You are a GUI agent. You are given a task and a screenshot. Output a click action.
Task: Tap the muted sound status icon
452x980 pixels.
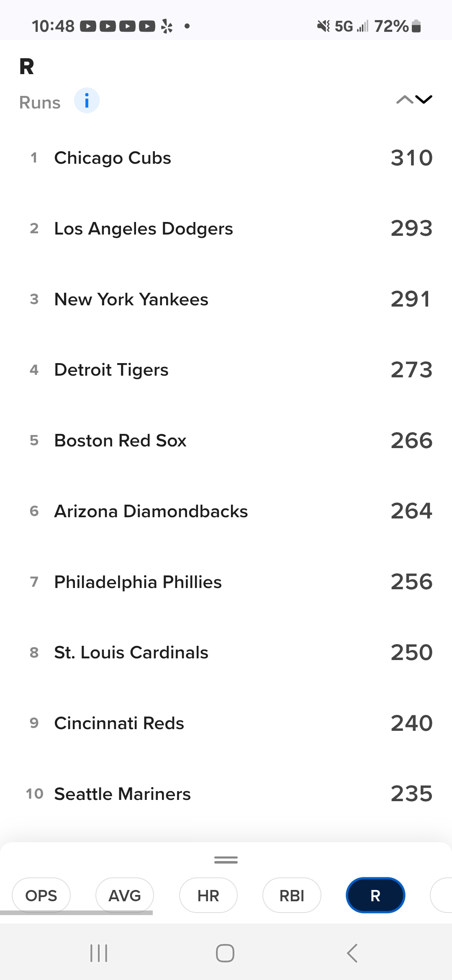coord(324,26)
